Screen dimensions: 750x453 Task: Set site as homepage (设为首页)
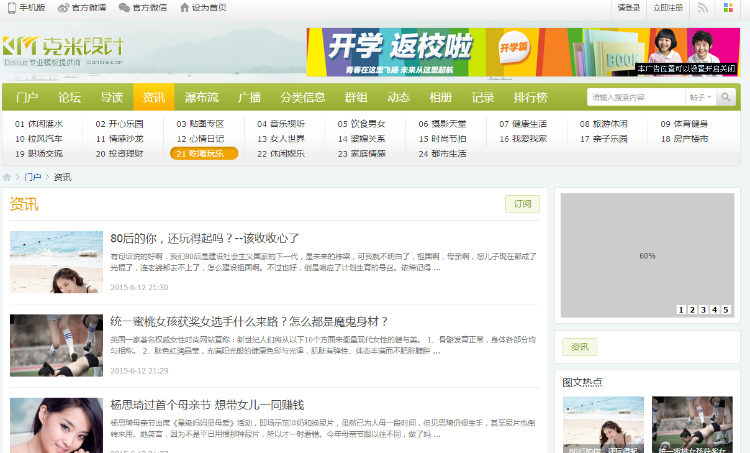203,8
